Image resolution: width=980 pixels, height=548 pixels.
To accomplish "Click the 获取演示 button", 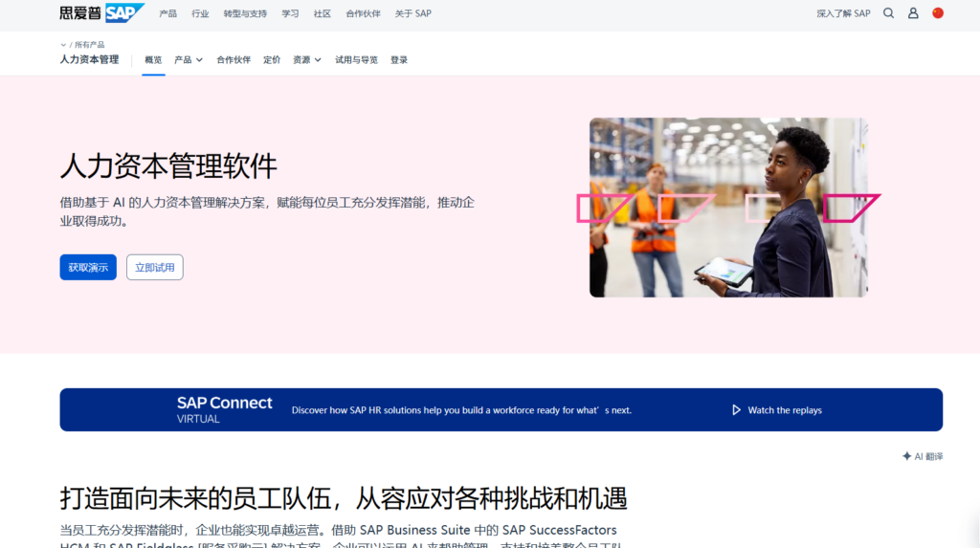I will (x=88, y=268).
